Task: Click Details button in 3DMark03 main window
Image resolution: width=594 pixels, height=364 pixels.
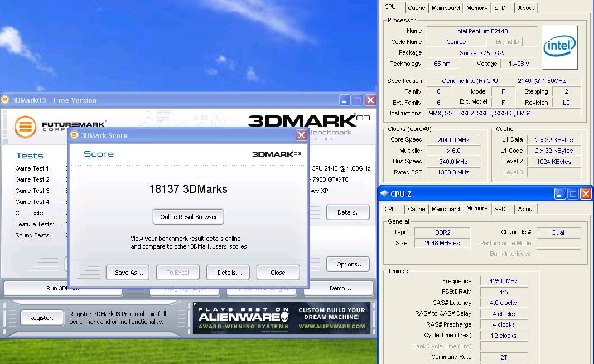Action: coord(348,212)
